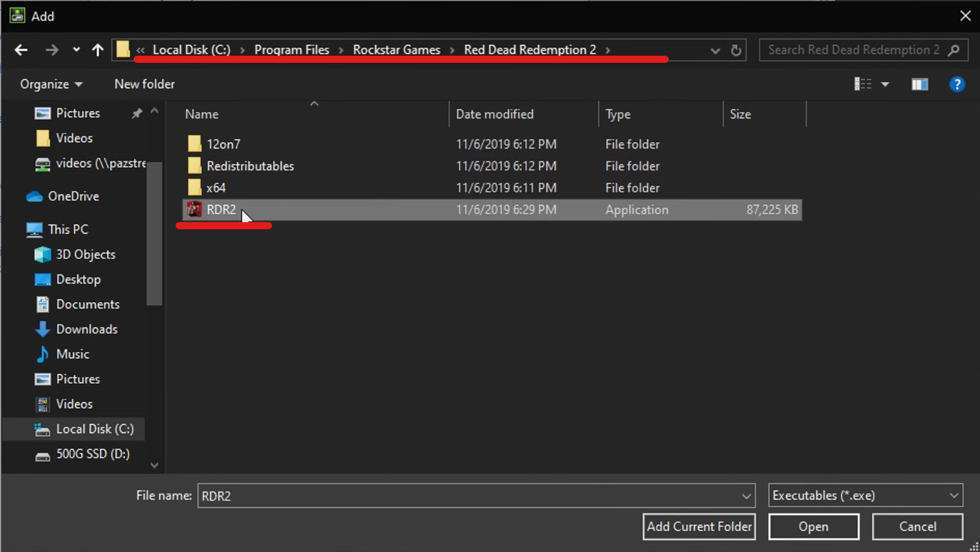The height and width of the screenshot is (552, 980).
Task: Open Pictures under This PC
Action: (x=77, y=379)
